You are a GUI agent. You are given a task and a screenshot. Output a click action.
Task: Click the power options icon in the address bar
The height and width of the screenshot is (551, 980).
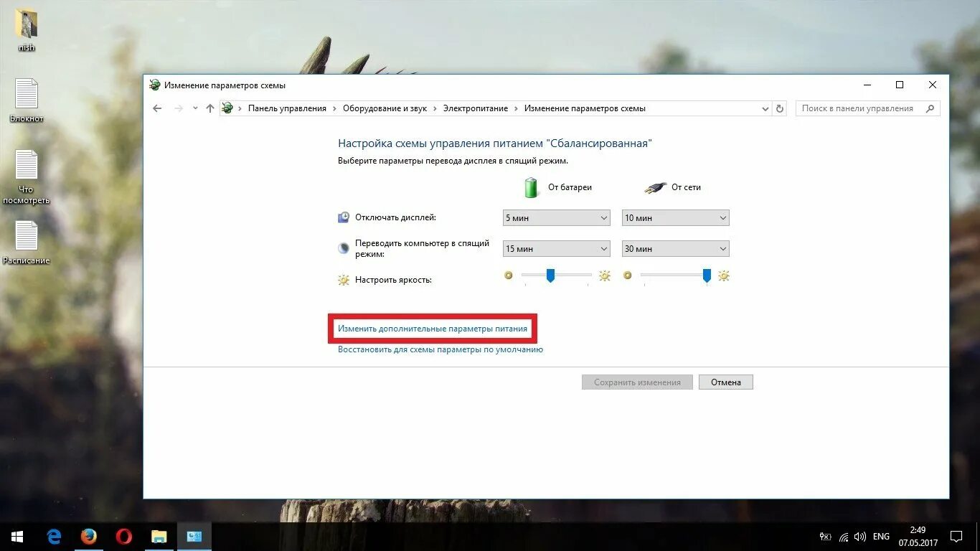coord(228,108)
